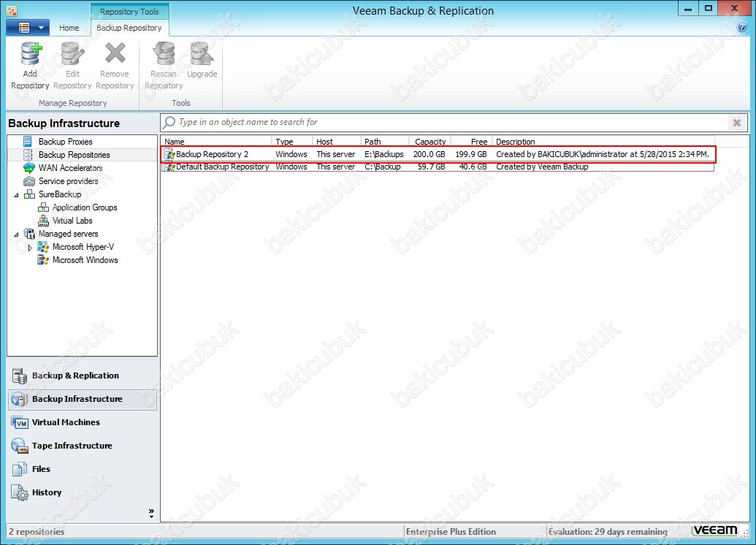
Task: Click the Application Groups icon
Action: tap(43, 207)
